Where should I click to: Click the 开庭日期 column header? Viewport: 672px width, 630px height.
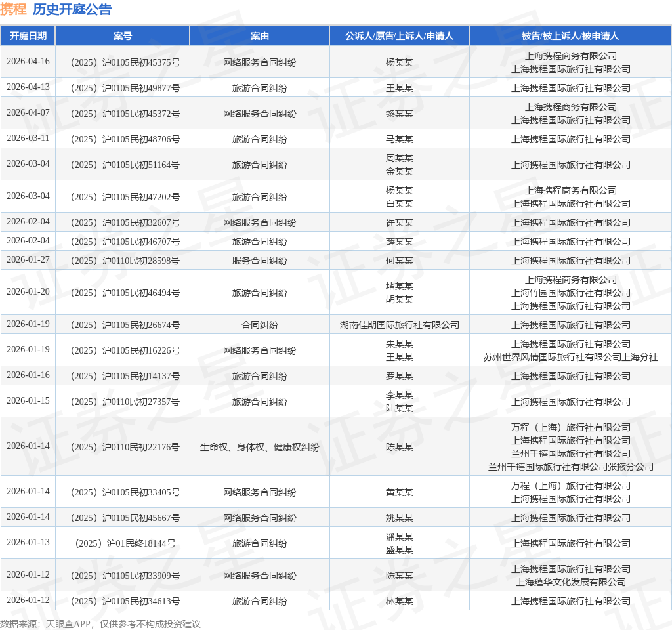[28, 36]
